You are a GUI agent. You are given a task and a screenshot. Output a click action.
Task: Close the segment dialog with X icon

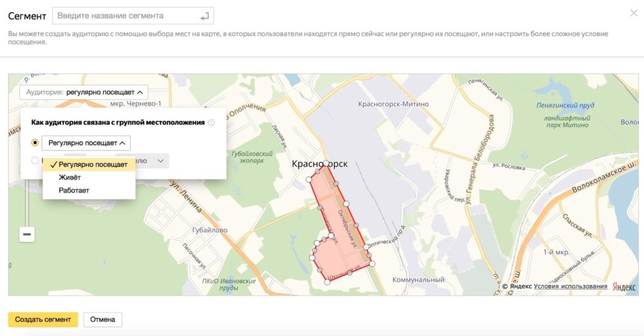tap(633, 13)
